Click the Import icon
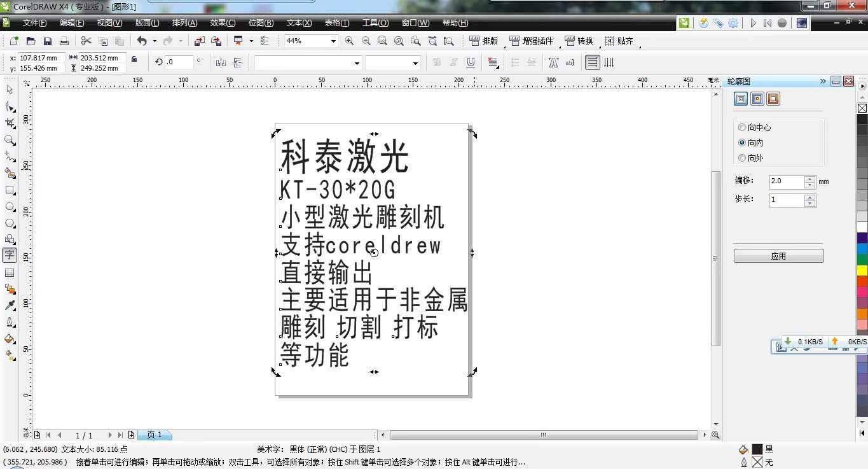868x469 pixels. 200,41
